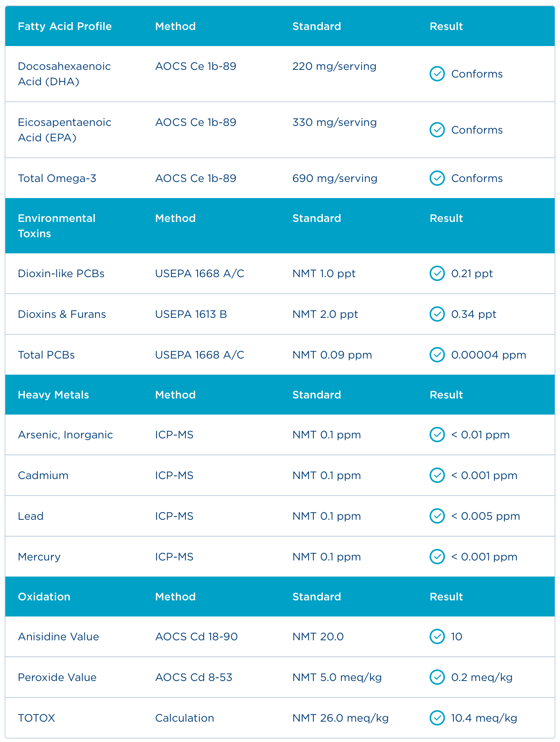
Task: Click the Total Omega-3 checkmark icon
Action: click(x=437, y=178)
